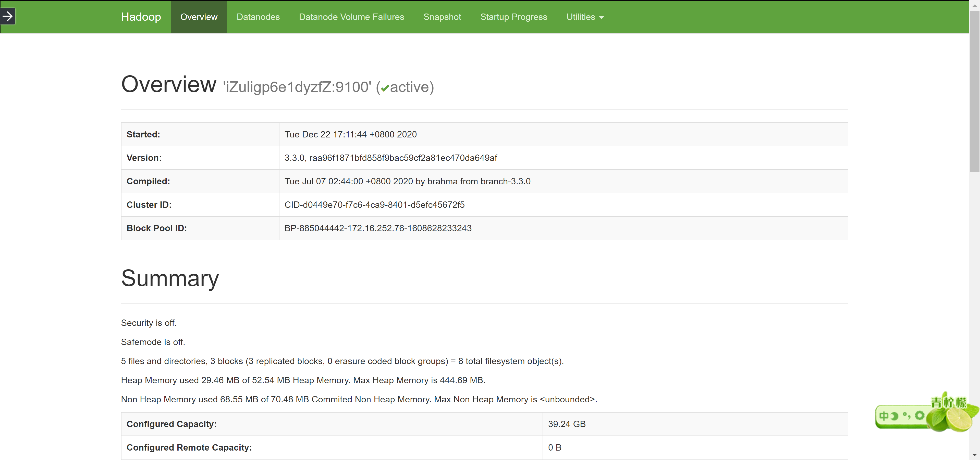Click the green active checkmark icon
The image size is (980, 460).
click(385, 88)
